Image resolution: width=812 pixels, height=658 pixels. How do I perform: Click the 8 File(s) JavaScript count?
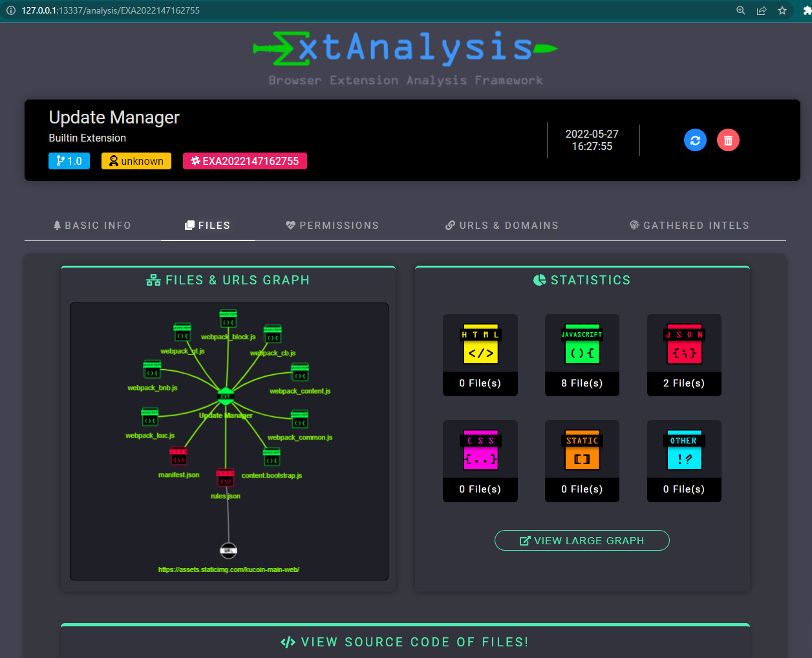point(582,383)
